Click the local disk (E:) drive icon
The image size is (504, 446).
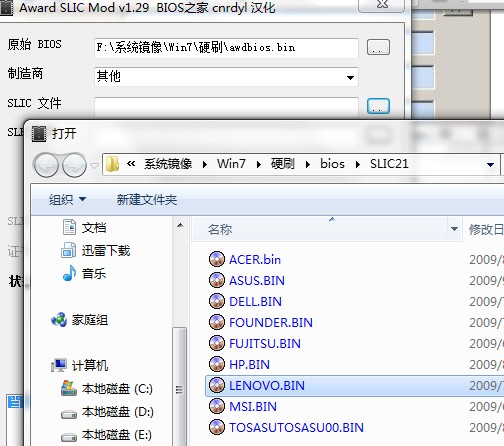coord(69,437)
